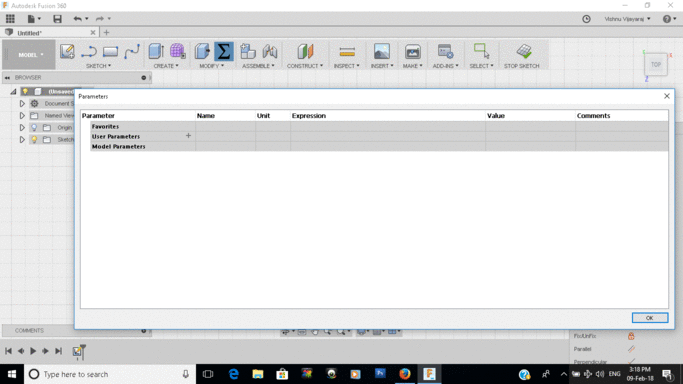
Task: Open the CONSTRUCT menu
Action: pos(305,66)
